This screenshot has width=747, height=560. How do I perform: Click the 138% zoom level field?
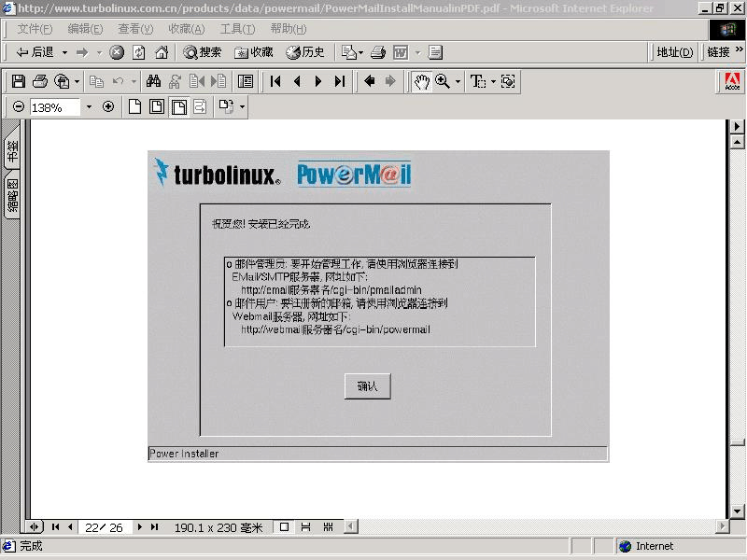[x=55, y=107]
